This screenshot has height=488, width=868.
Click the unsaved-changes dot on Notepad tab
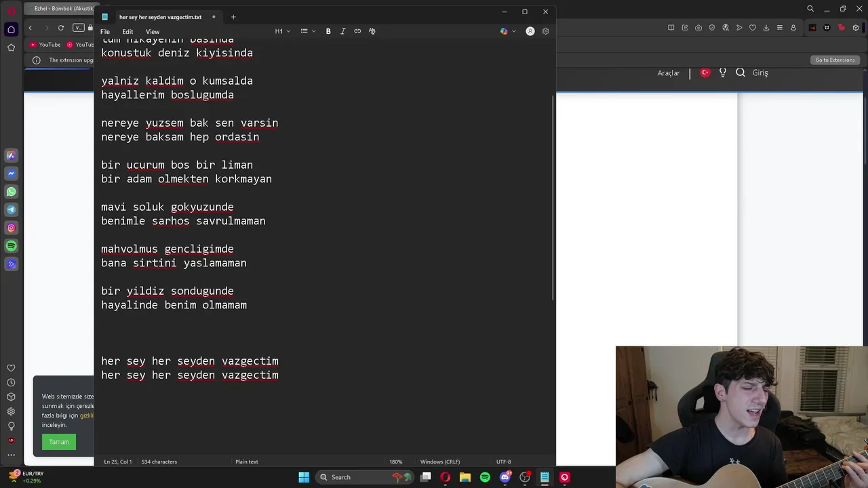(214, 17)
